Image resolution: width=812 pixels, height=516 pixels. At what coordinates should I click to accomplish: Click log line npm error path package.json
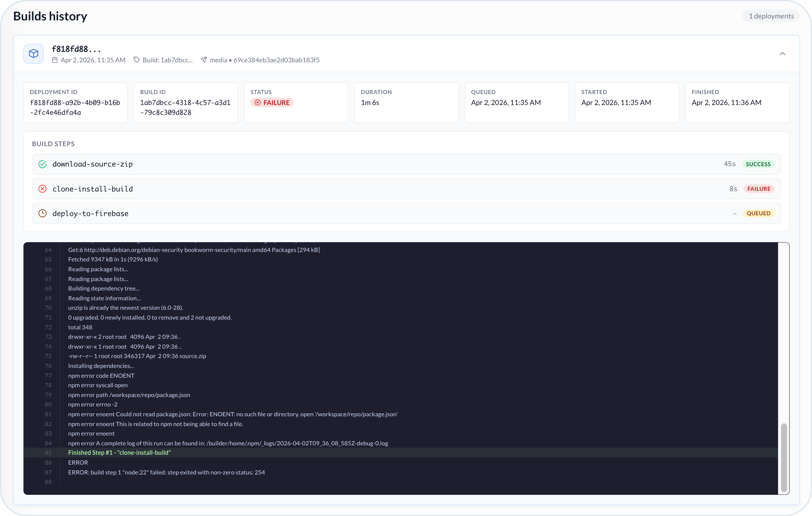[129, 395]
